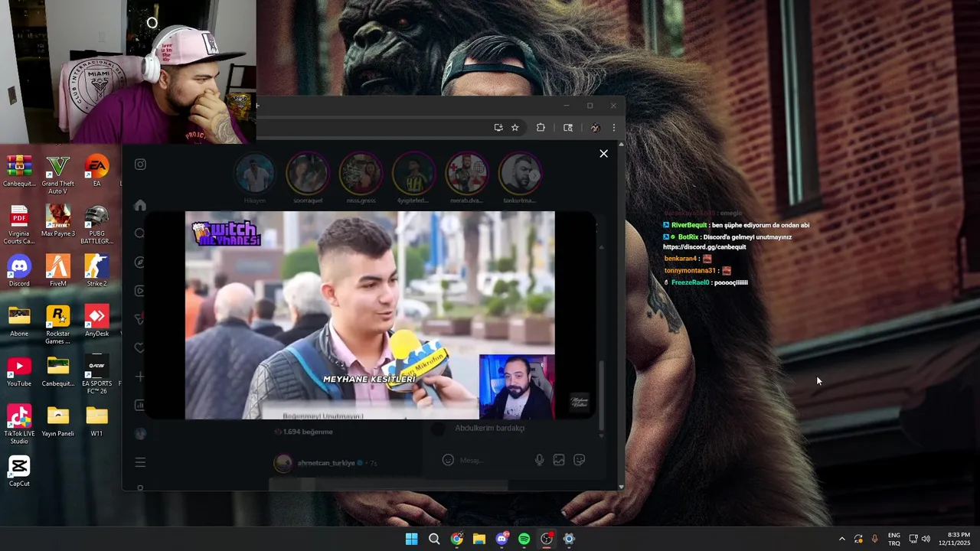Open volume control in system tray
980x551 pixels.
point(926,539)
